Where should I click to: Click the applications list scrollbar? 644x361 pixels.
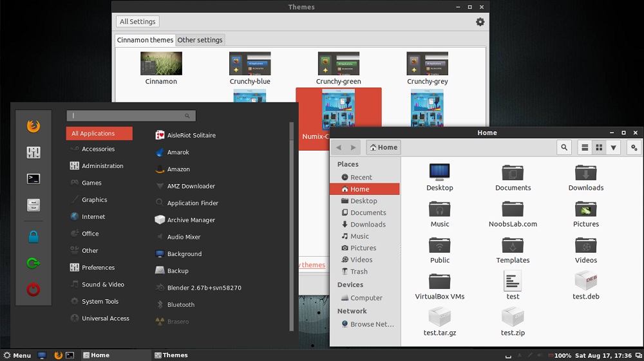click(x=292, y=227)
